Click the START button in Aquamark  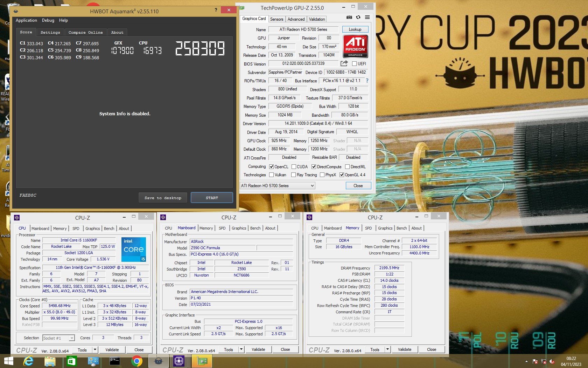click(x=212, y=198)
